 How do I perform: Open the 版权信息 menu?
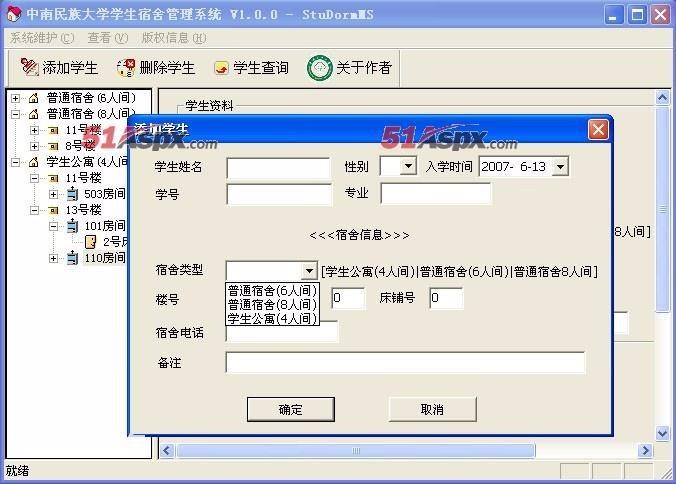pos(174,38)
